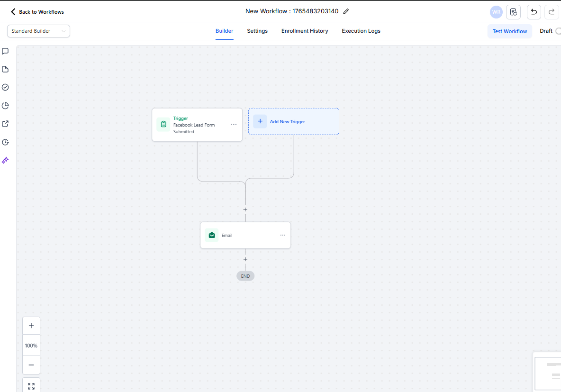Click the fit-to-screen arrows icon

click(x=31, y=386)
